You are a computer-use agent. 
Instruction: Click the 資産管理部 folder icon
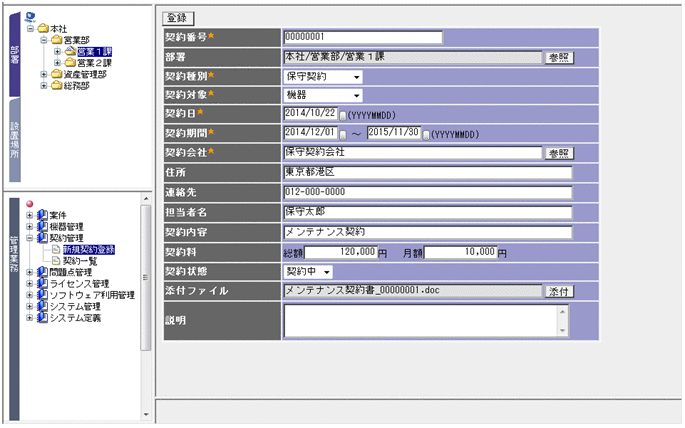pyautogui.click(x=56, y=74)
